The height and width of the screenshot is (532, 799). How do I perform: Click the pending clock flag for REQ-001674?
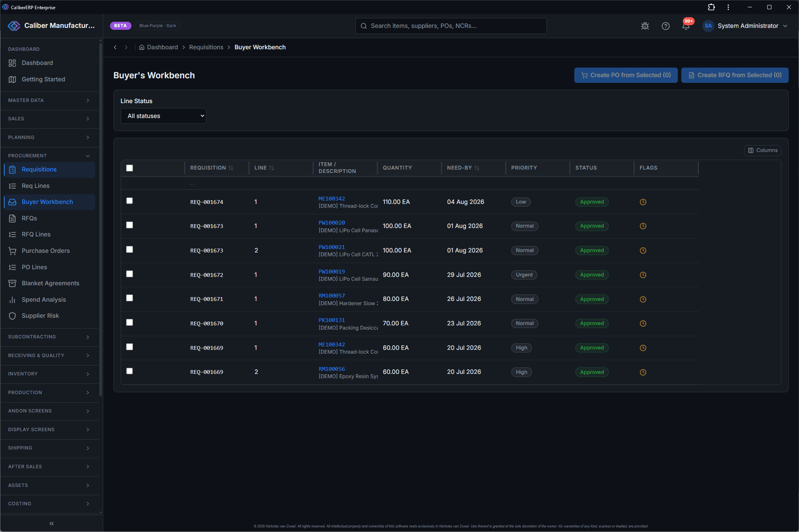point(643,202)
